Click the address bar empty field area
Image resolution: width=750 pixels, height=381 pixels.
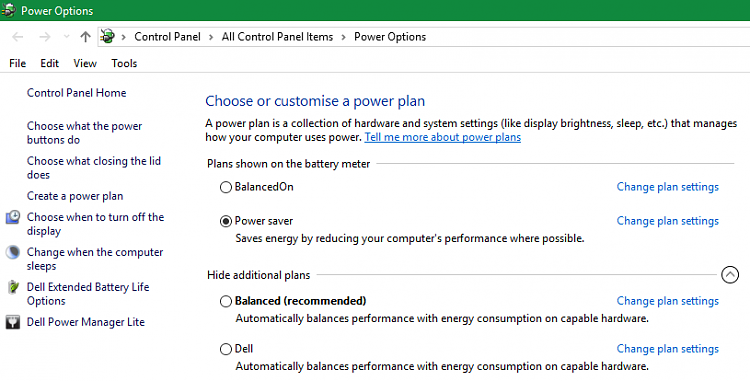click(x=586, y=37)
